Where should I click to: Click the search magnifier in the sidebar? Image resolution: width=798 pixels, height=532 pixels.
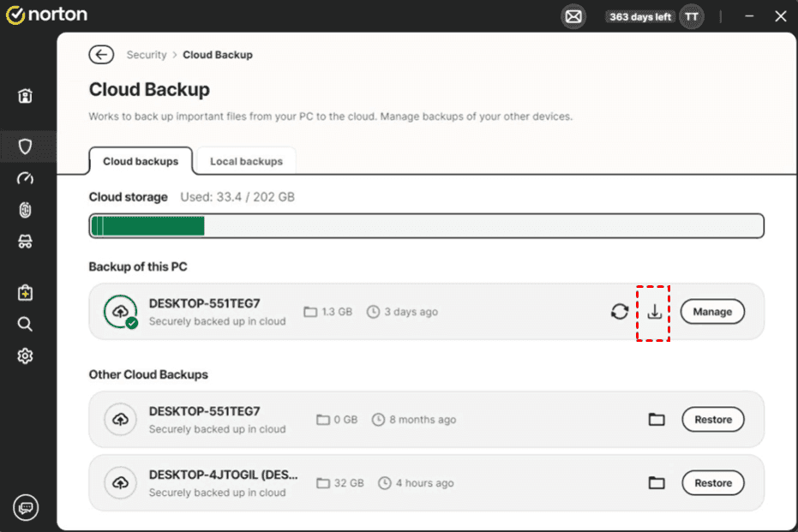click(25, 324)
